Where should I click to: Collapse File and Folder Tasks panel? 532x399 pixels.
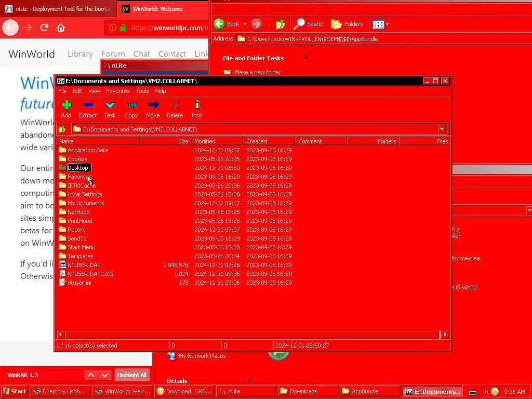(305, 58)
